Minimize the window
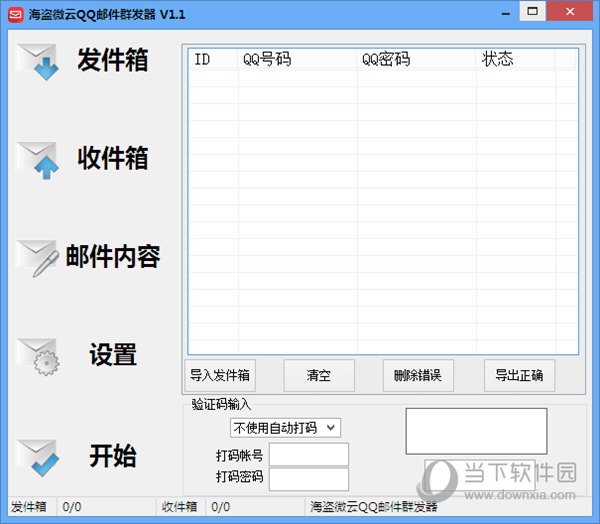Screen dimensions: 600x524 pyautogui.click(x=505, y=12)
